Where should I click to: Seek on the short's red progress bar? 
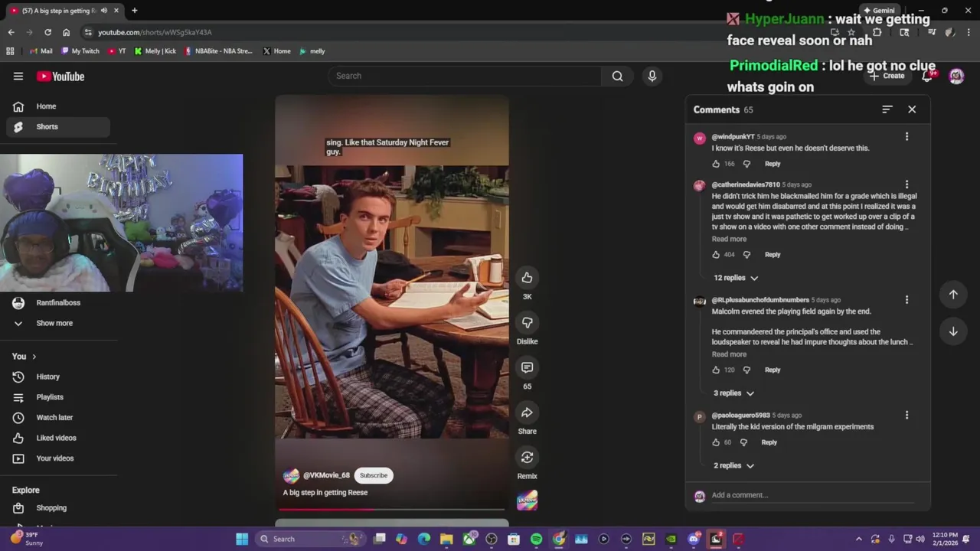coord(392,509)
